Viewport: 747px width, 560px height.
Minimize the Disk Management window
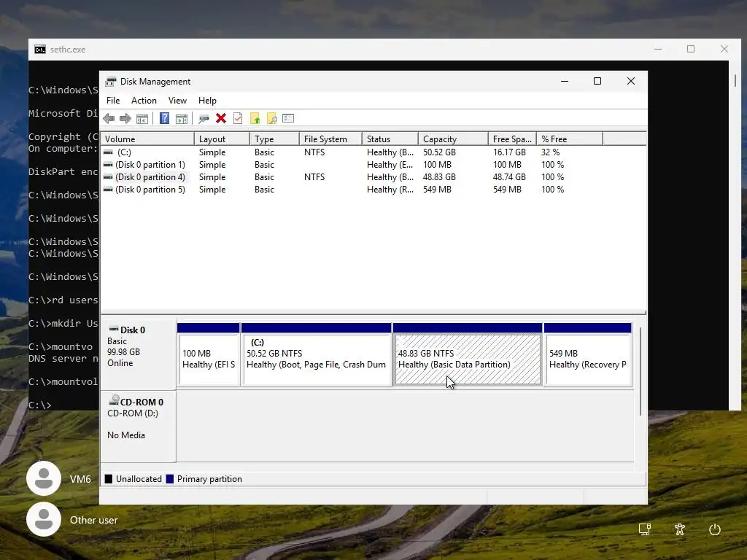pyautogui.click(x=565, y=81)
